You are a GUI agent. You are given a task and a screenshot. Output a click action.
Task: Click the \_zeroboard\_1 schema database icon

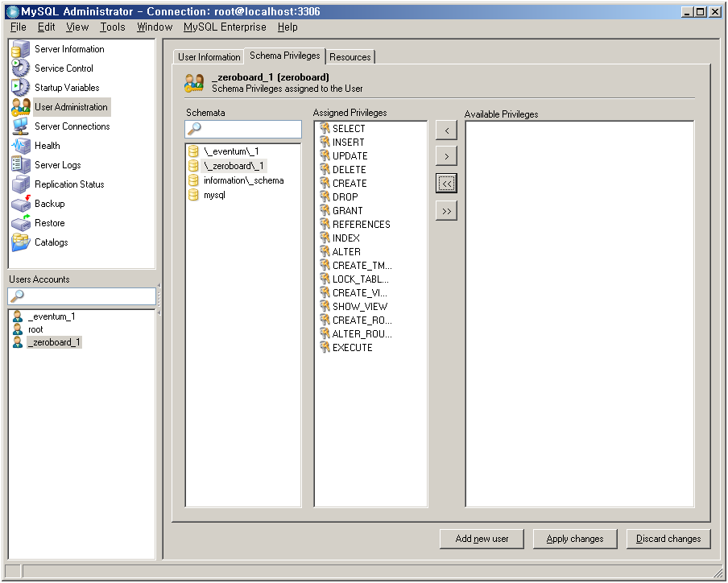point(193,166)
